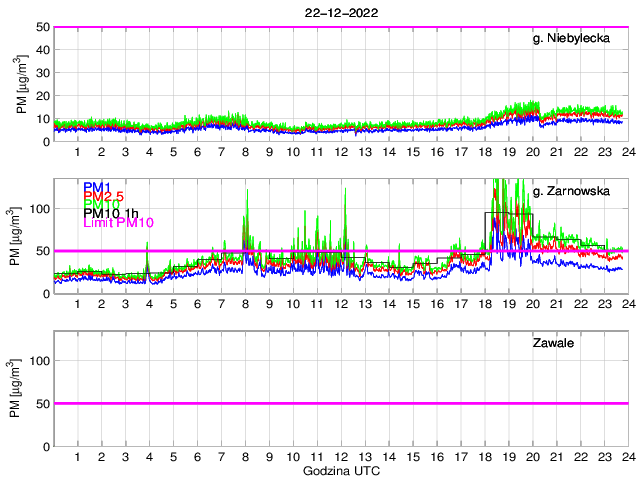This screenshot has width=640, height=480.
Task: Click the PM2.5 legend label
Action: click(x=103, y=196)
